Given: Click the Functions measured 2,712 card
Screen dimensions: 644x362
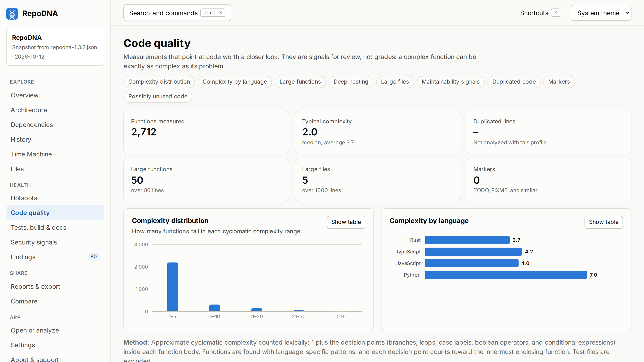Looking at the screenshot, I should click(x=206, y=132).
